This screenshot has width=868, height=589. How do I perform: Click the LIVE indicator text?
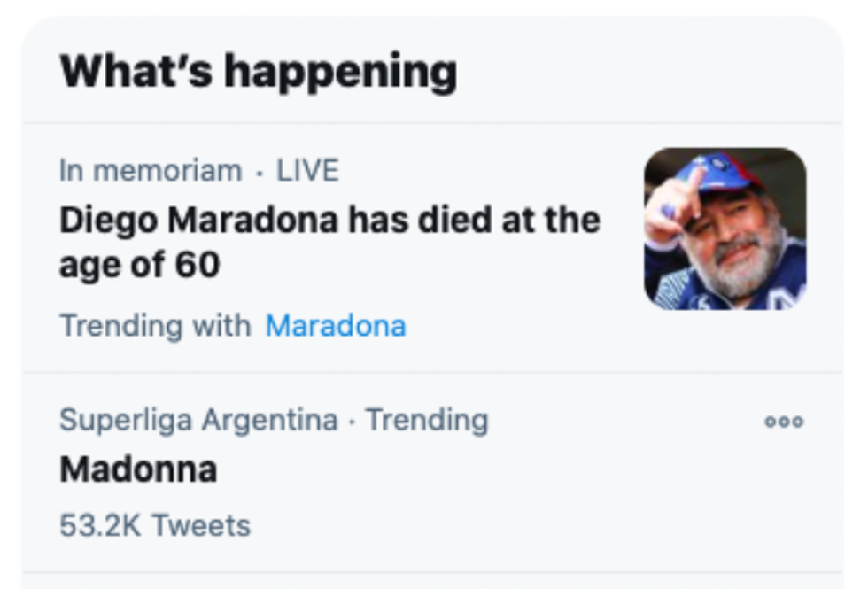[x=308, y=170]
